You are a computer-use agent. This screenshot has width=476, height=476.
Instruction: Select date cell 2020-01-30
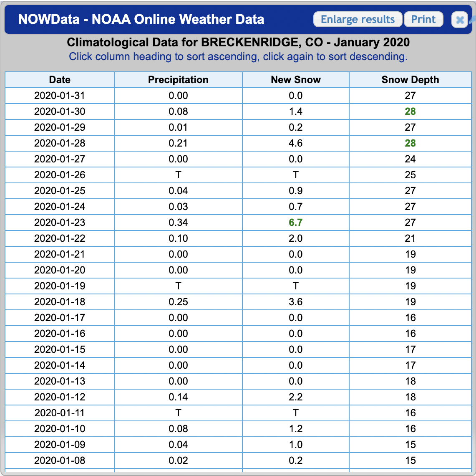[x=60, y=111]
